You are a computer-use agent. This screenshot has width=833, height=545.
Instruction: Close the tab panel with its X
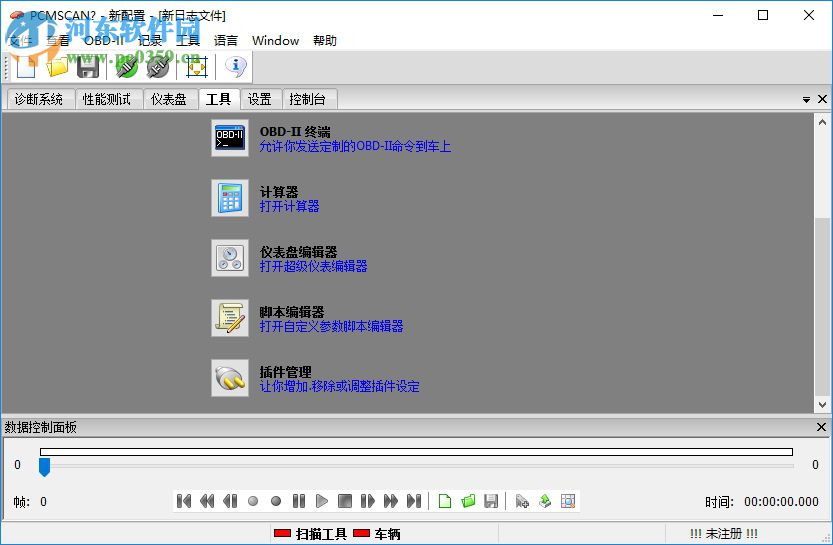pos(822,99)
